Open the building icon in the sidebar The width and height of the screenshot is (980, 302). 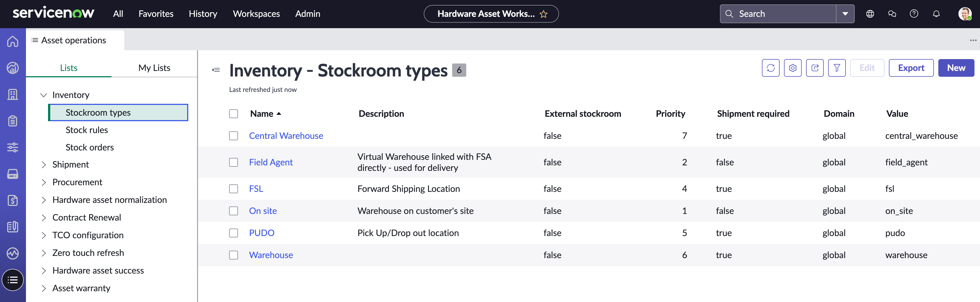pos(12,94)
